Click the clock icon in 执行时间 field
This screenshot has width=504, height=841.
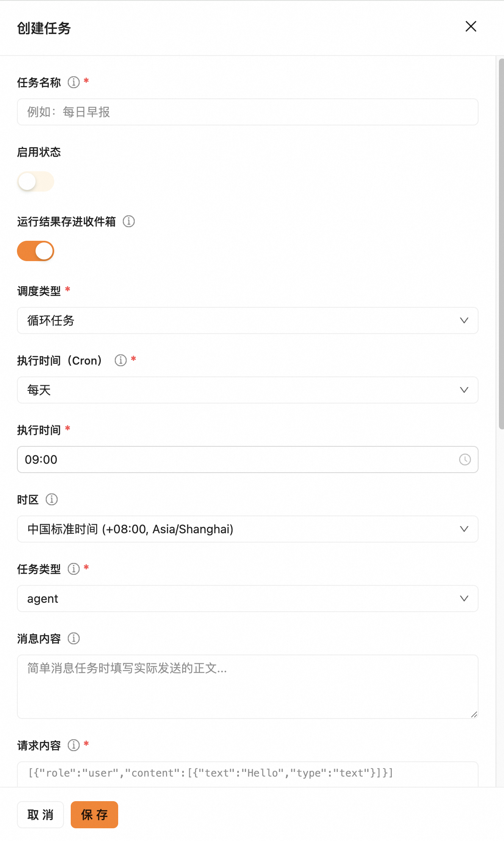click(x=465, y=459)
